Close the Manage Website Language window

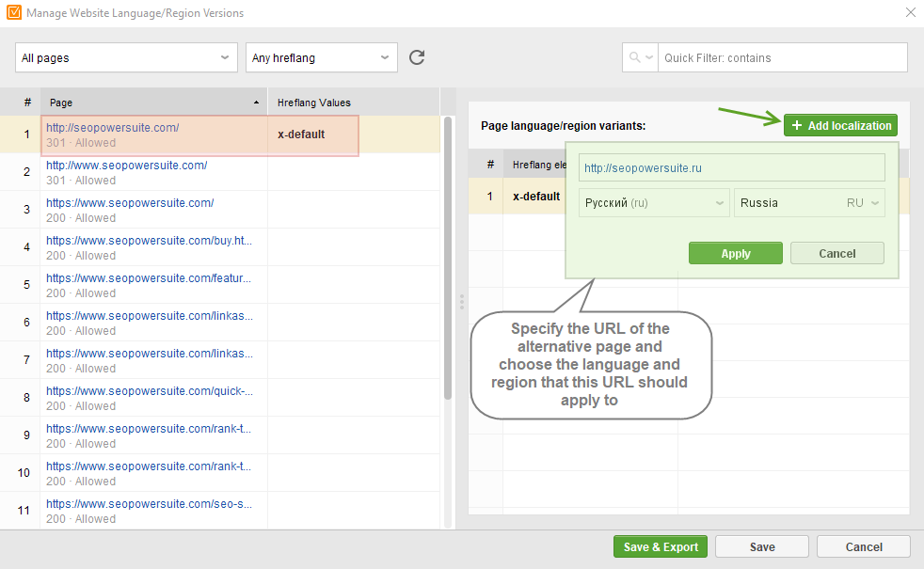(x=911, y=12)
